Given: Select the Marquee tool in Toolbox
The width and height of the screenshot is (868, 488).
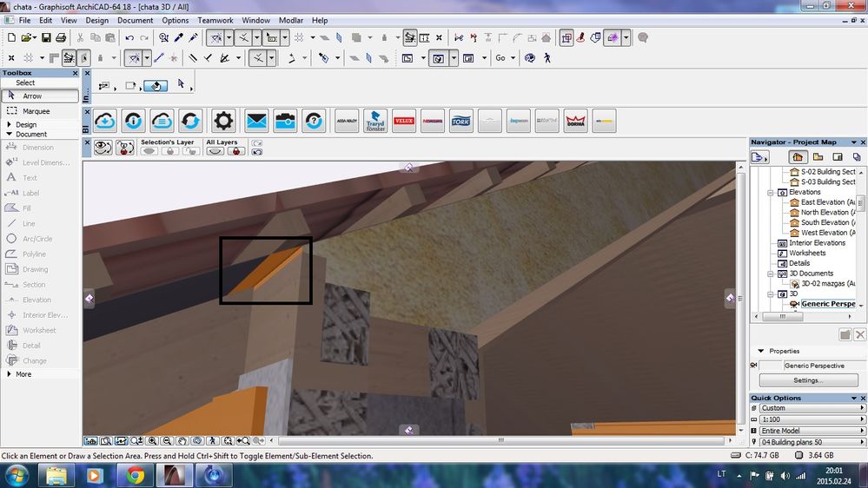Looking at the screenshot, I should point(40,111).
